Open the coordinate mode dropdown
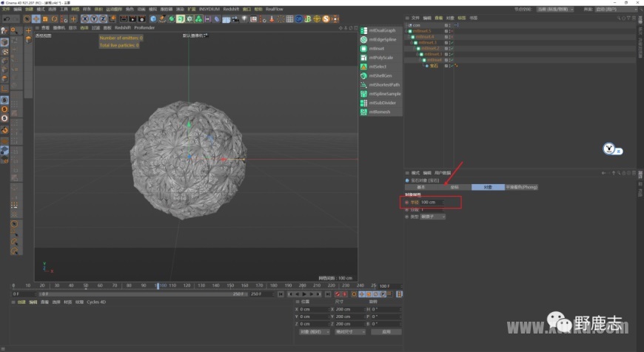The width and height of the screenshot is (644, 352). pos(314,332)
